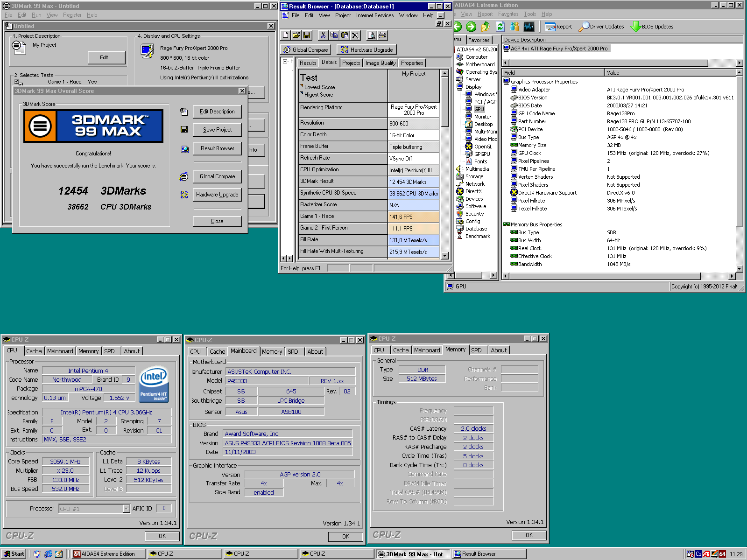Restore the Result Browser inner document window
The width and height of the screenshot is (747, 560).
click(439, 24)
